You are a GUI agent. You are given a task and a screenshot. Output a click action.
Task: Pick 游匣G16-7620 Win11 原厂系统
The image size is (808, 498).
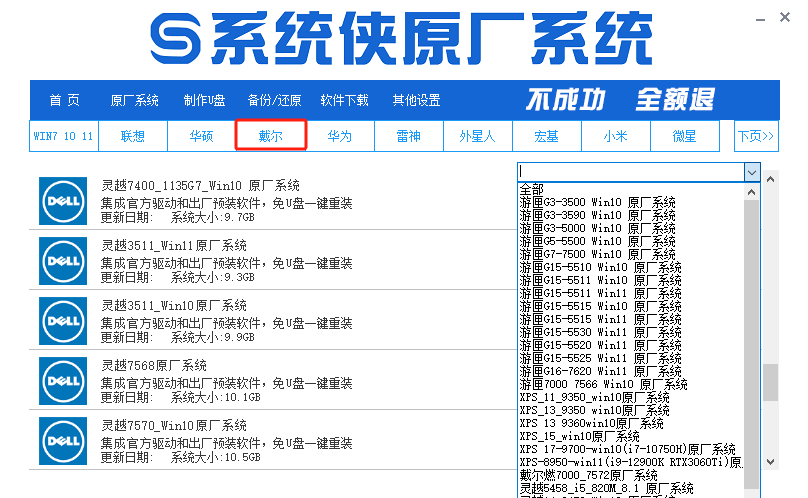(x=631, y=371)
